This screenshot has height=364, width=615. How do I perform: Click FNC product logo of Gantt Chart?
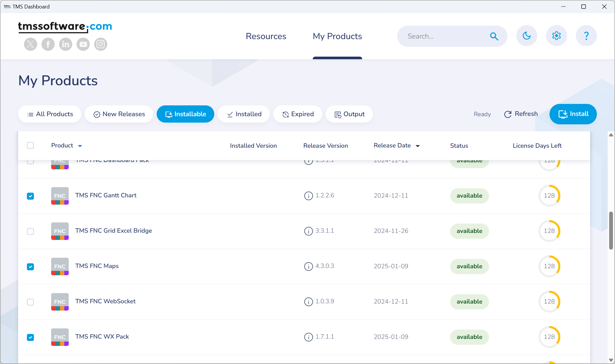click(x=60, y=196)
